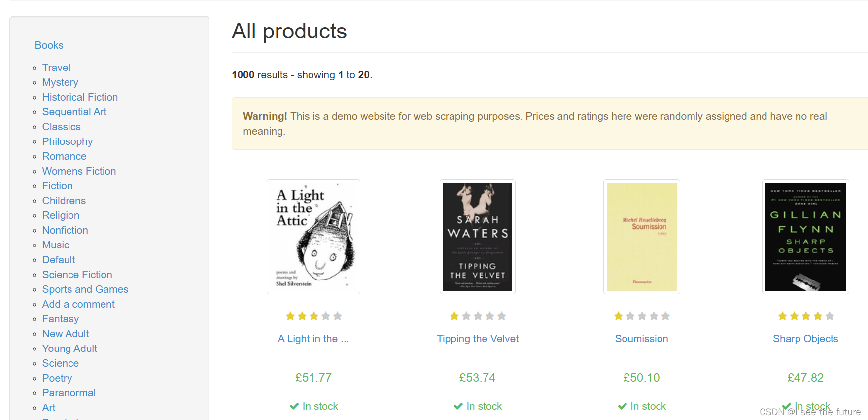Viewport: 868px width, 420px height.
Task: Click Tipping the Velvet book cover
Action: tap(478, 237)
